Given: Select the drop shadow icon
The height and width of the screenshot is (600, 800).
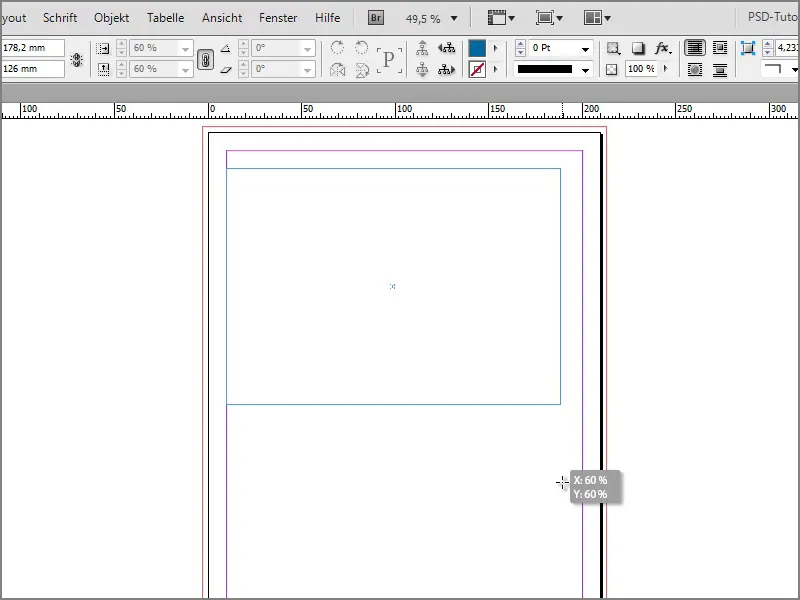Looking at the screenshot, I should click(x=637, y=47).
